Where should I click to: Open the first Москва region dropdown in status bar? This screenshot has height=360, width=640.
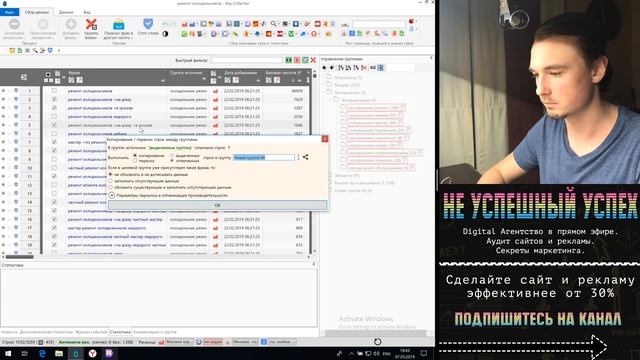[x=179, y=342]
